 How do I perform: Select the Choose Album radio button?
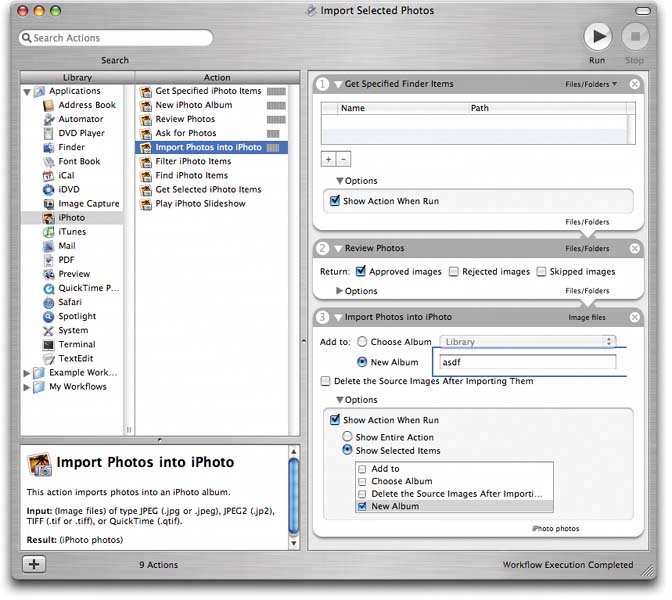click(362, 342)
